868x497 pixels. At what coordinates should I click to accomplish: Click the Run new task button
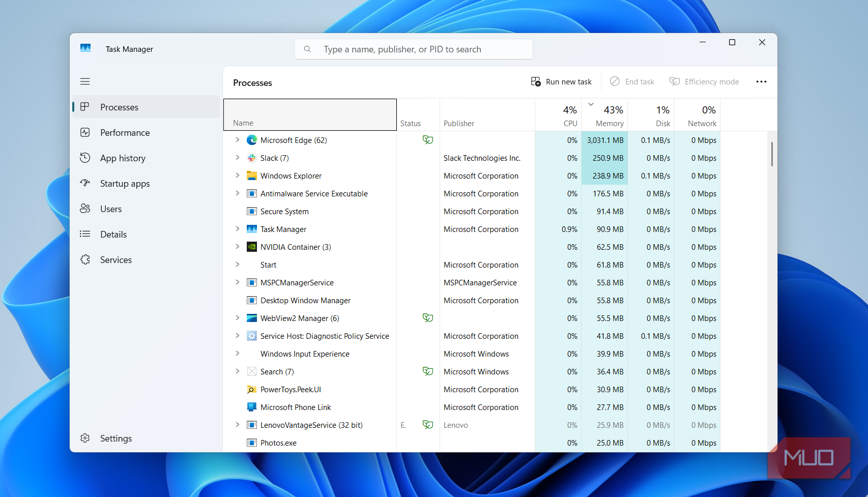[561, 82]
